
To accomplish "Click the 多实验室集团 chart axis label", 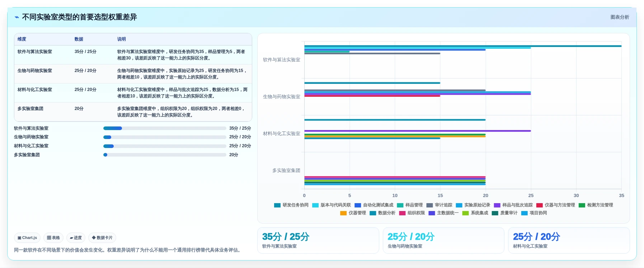I will pos(286,171).
